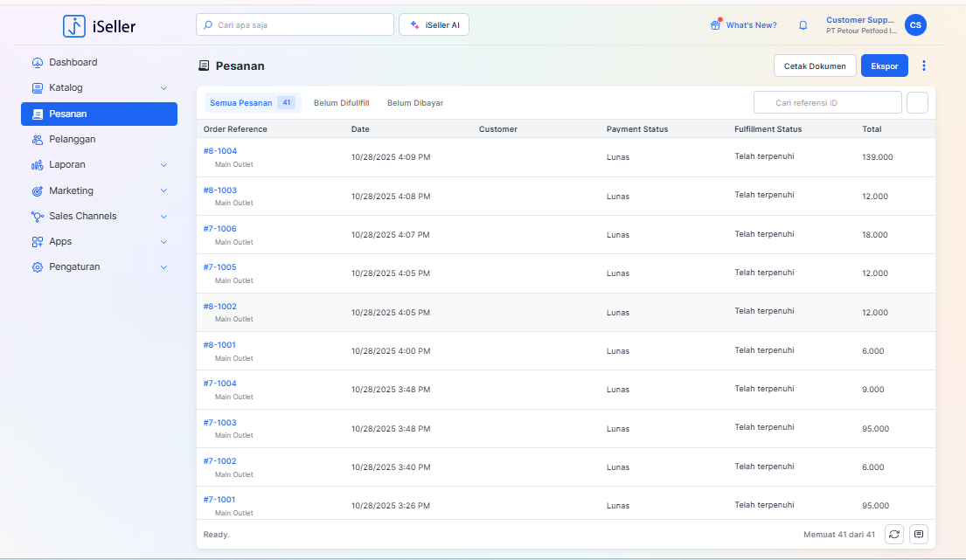Screen dimensions: 966x560
Task: Switch to the Belum Dibayar tab
Action: 415,103
